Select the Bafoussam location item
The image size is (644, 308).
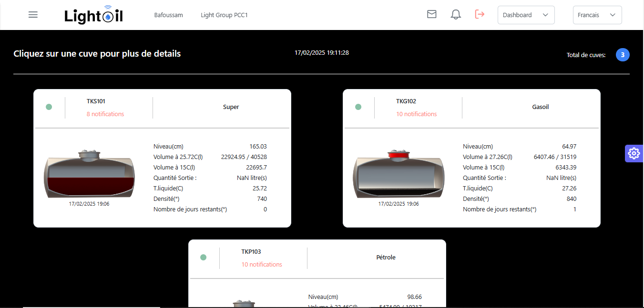[168, 15]
